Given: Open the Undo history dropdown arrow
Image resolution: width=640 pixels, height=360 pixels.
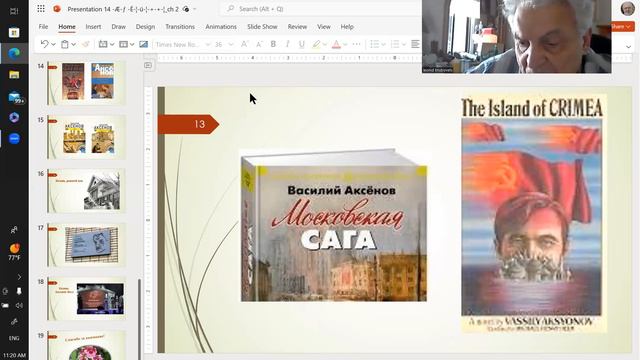Looking at the screenshot, I should [x=53, y=44].
